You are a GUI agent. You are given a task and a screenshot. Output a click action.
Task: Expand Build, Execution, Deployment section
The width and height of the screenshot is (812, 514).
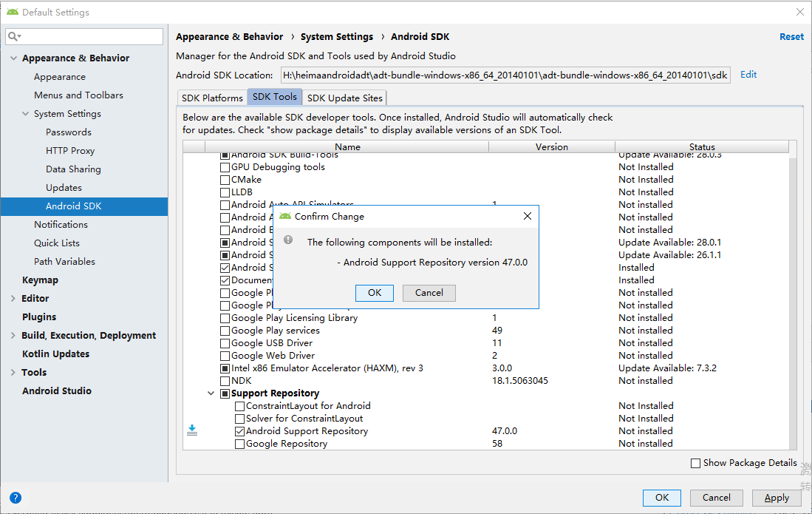[13, 335]
